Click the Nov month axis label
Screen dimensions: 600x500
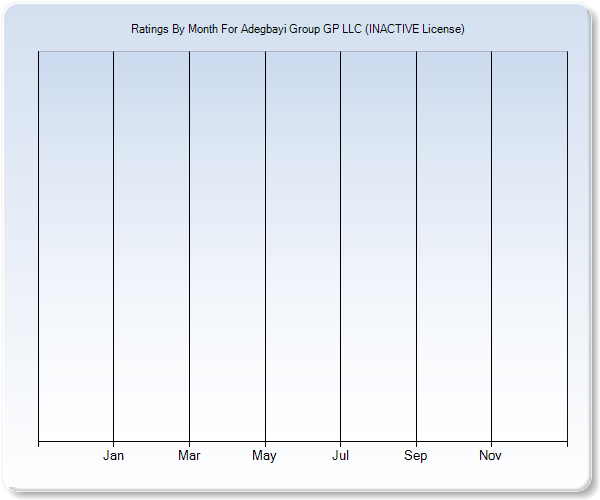tap(491, 456)
